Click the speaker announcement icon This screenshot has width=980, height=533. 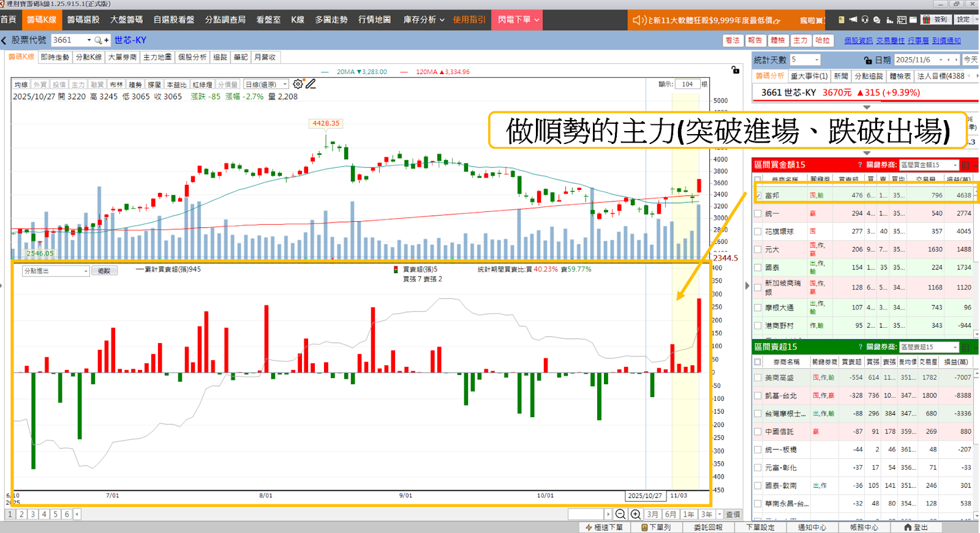click(x=640, y=20)
